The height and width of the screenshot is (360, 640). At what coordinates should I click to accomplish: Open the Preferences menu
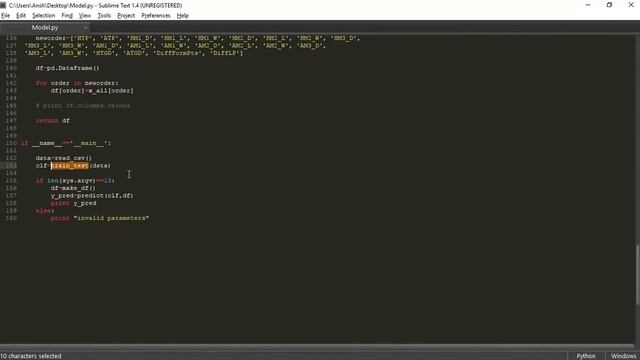point(156,16)
